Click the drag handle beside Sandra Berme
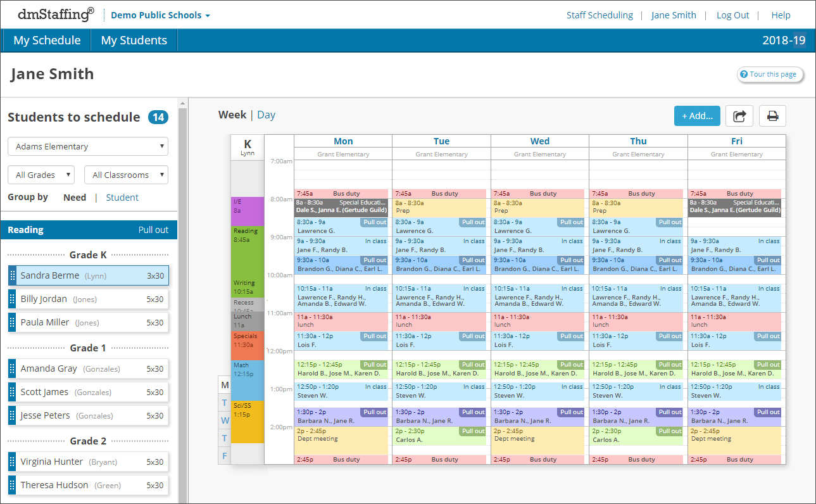 click(11, 275)
